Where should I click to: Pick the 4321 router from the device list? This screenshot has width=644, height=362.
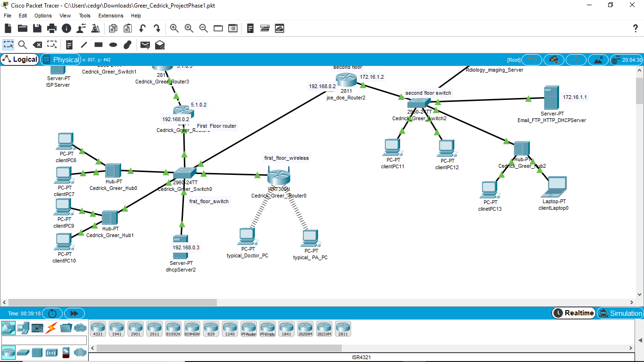click(98, 329)
